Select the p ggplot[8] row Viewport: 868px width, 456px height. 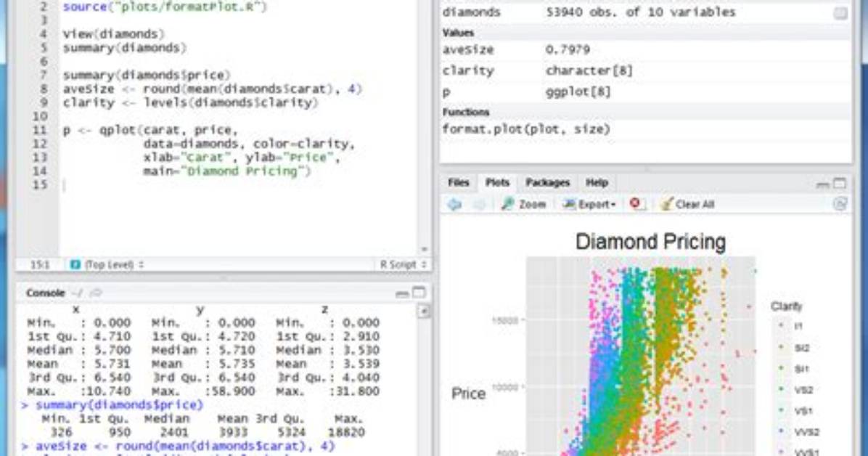click(645, 92)
